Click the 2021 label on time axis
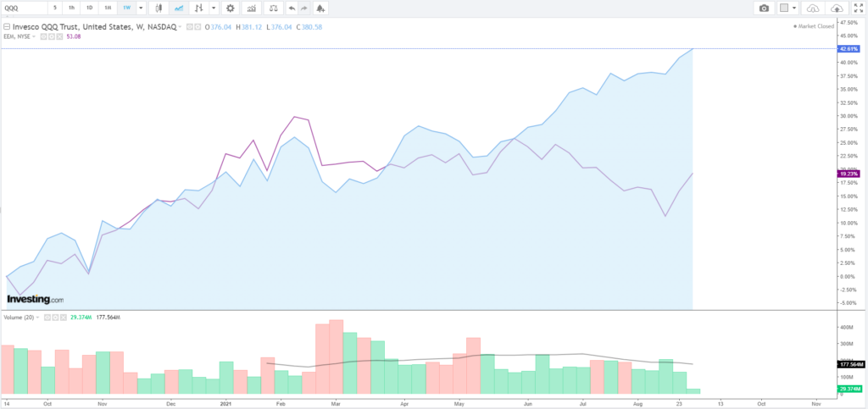Image resolution: width=868 pixels, height=409 pixels. 225,403
